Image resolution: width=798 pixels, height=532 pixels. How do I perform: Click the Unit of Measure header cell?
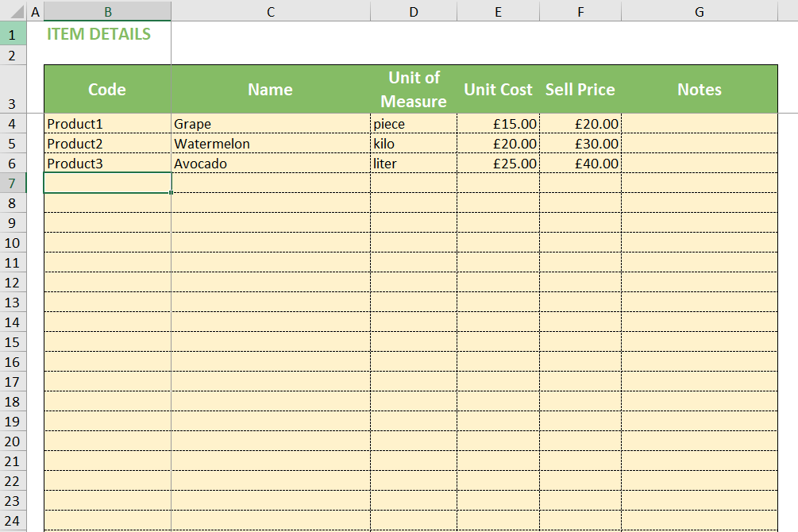coord(414,89)
